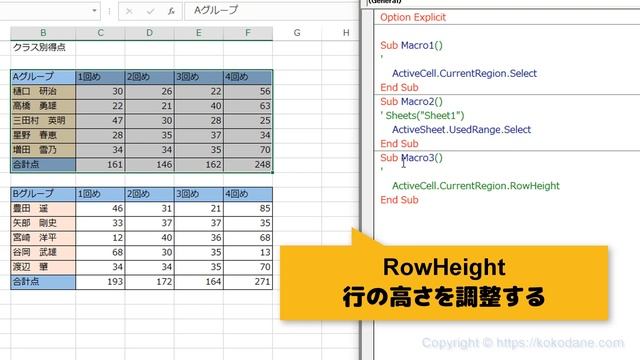640x360 pixels.
Task: Select the name cell 豊田 誠
Action: [43, 209]
